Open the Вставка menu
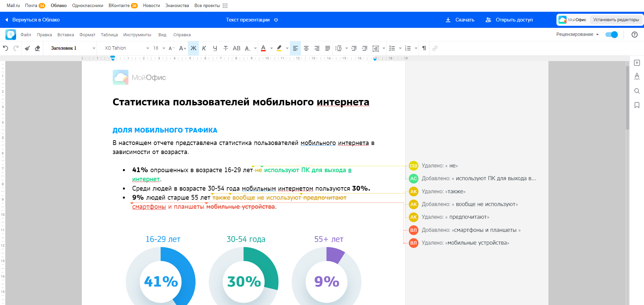644x305 pixels. point(65,35)
